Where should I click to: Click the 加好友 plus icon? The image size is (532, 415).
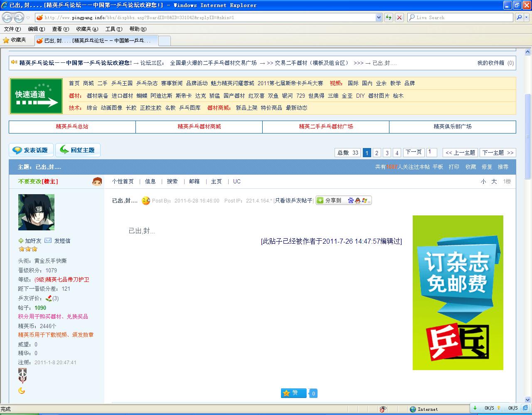[x=21, y=241]
